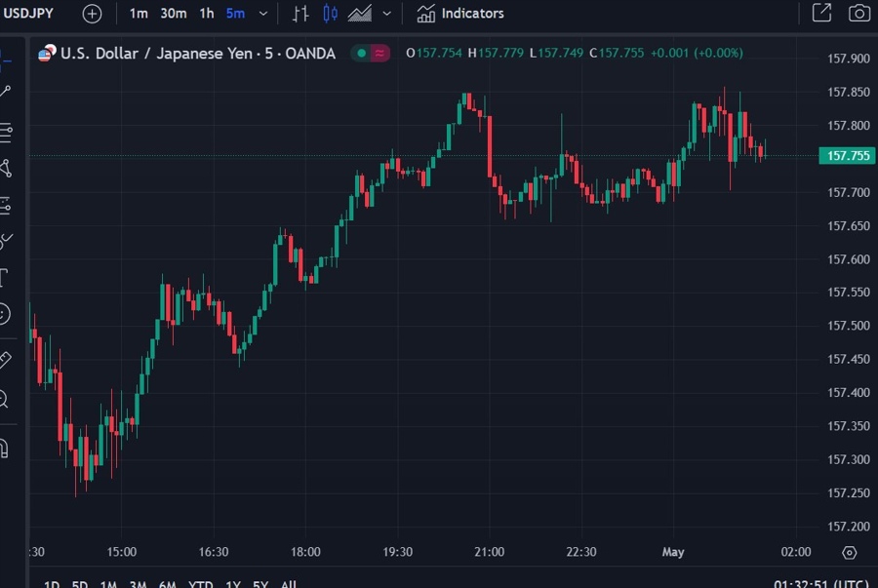Click the green market status dot
Image resolution: width=878 pixels, height=588 pixels.
coord(362,54)
